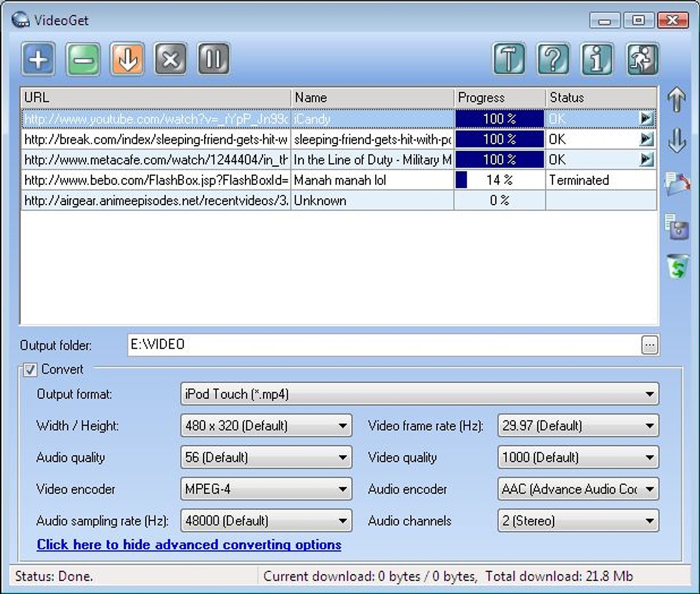
Task: Uncheck the Convert checkbox
Action: pos(29,370)
